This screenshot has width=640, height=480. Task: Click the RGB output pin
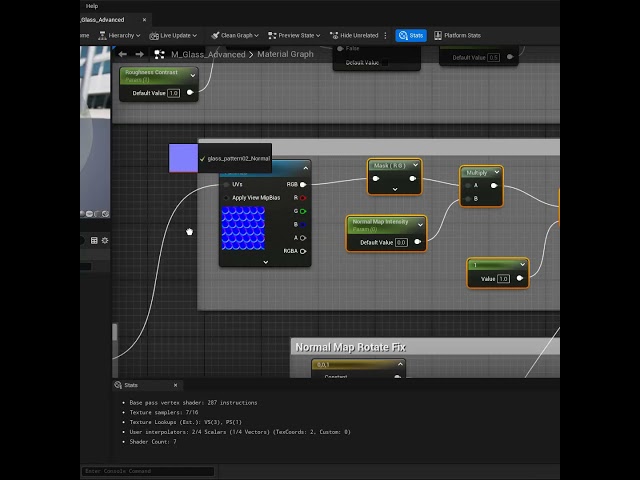[x=303, y=184]
